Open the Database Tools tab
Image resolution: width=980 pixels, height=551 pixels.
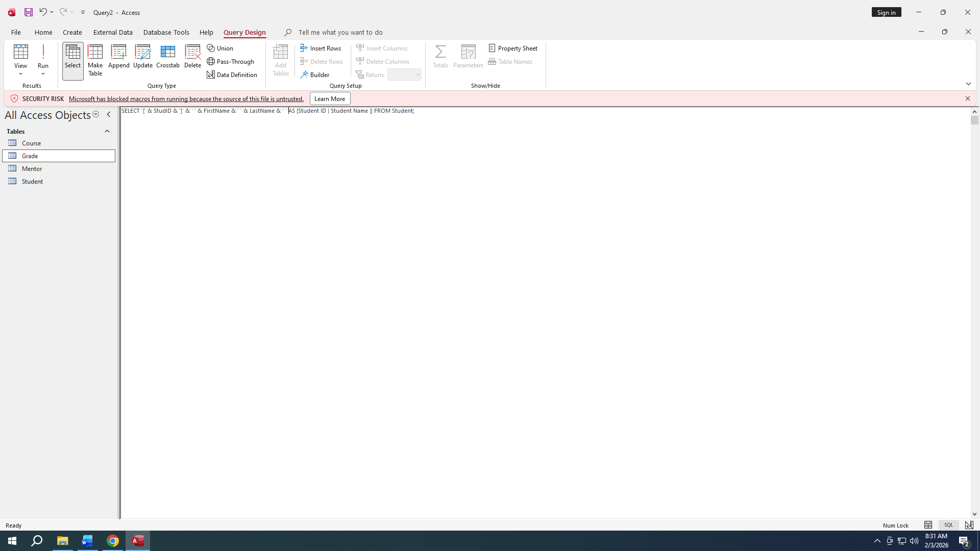[166, 32]
